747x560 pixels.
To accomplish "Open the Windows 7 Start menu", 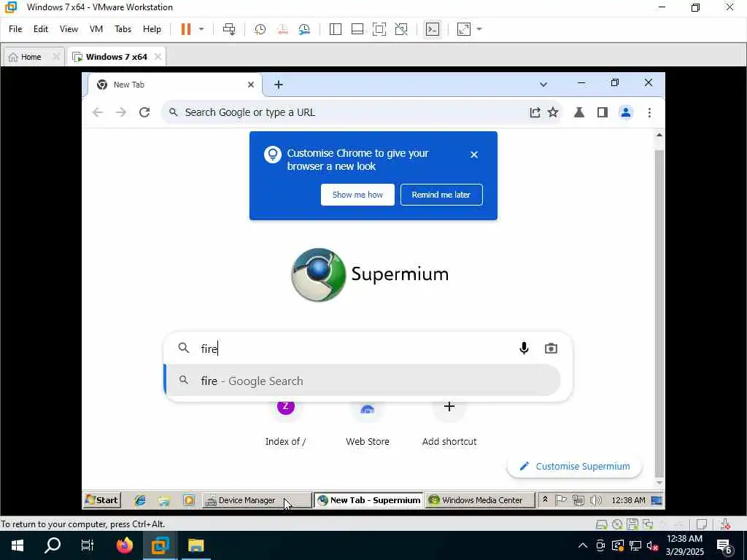I will 101,500.
